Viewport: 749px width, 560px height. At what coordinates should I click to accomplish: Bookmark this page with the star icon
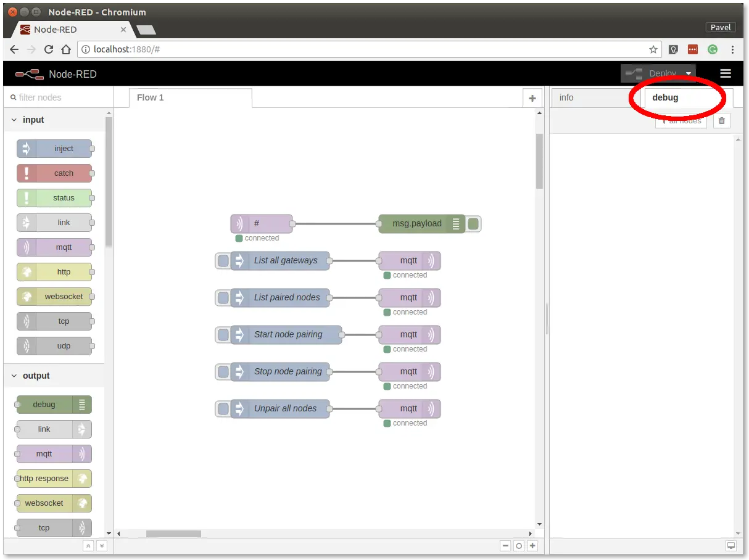(653, 49)
